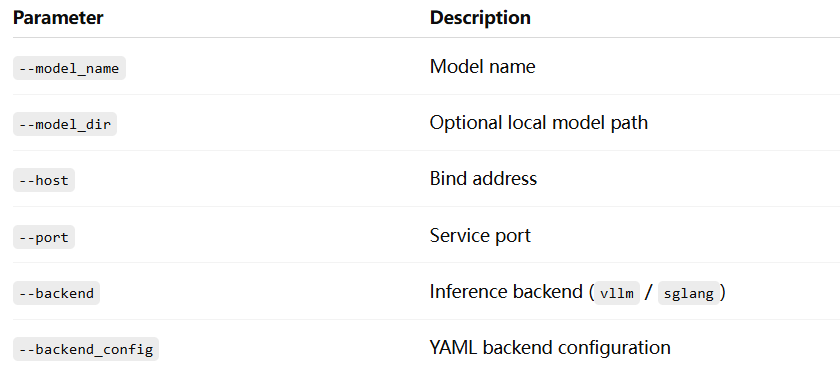
Task: Click the vllm inline code tag
Action: (617, 293)
